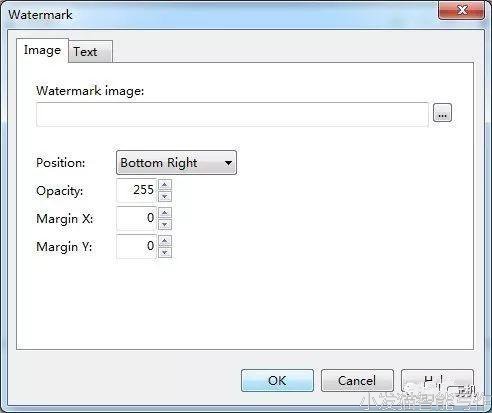This screenshot has width=492, height=413.
Task: Click the Watermark image path field
Action: [x=232, y=114]
